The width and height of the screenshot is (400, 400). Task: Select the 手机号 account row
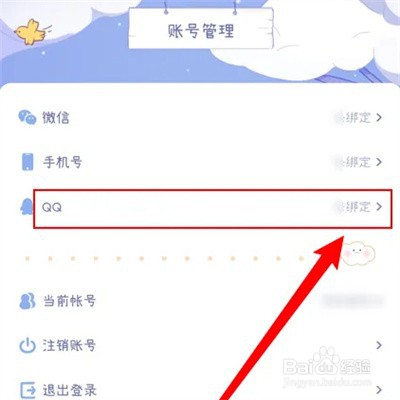click(200, 162)
